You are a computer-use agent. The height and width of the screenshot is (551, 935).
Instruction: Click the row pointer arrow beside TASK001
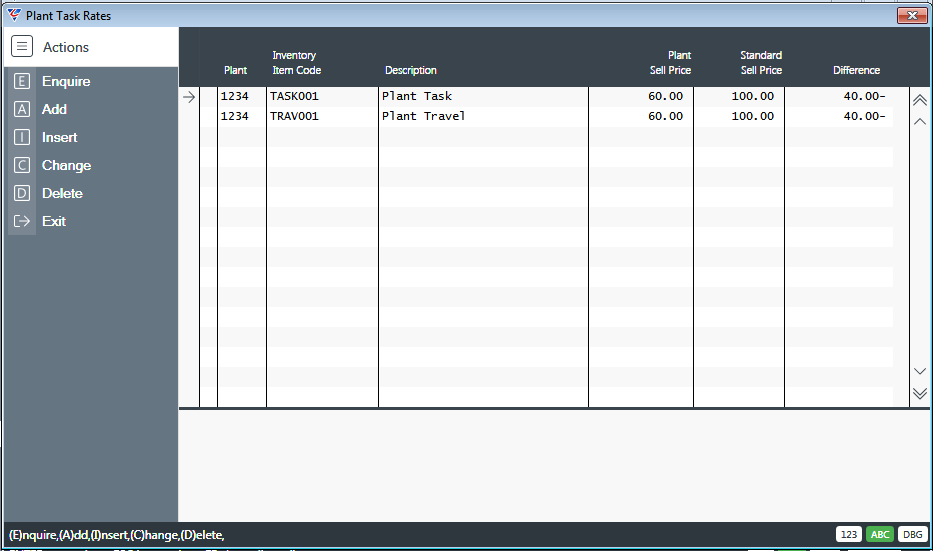tap(189, 97)
